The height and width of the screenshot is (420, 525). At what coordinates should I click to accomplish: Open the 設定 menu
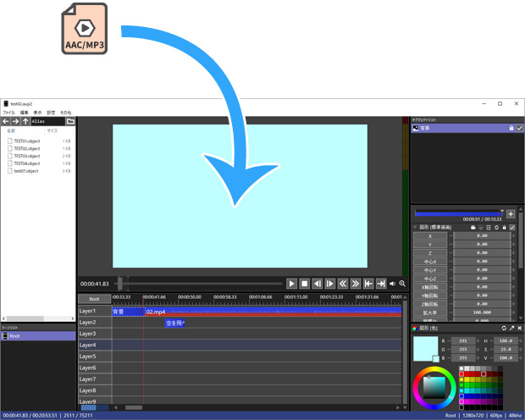pyautogui.click(x=51, y=112)
